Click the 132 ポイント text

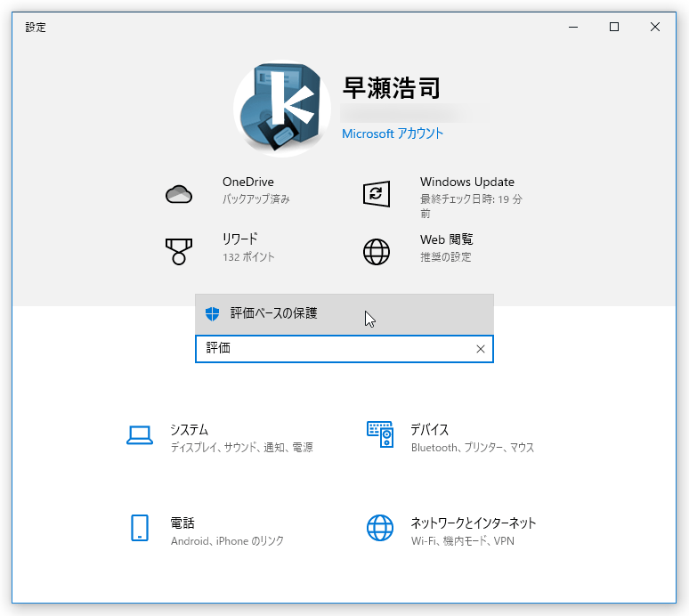(x=248, y=256)
